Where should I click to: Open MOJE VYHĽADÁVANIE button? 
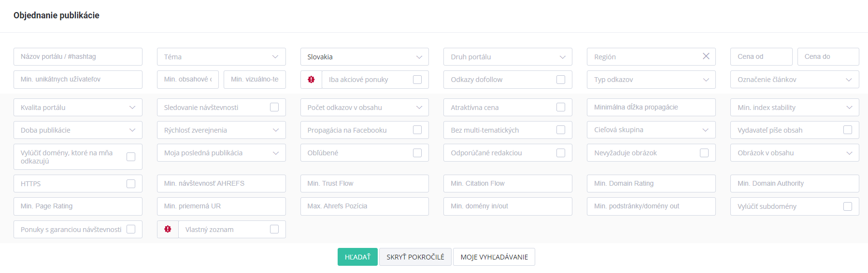click(x=494, y=257)
